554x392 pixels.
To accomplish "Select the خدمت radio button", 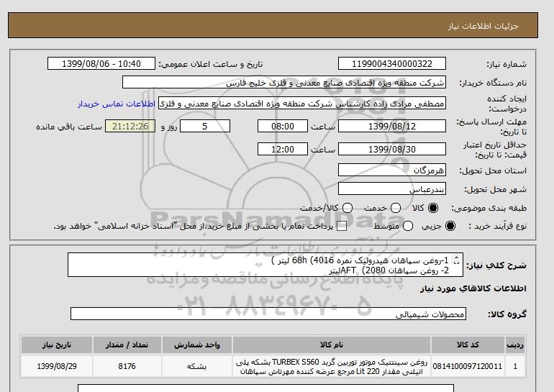I will pyautogui.click(x=396, y=208).
